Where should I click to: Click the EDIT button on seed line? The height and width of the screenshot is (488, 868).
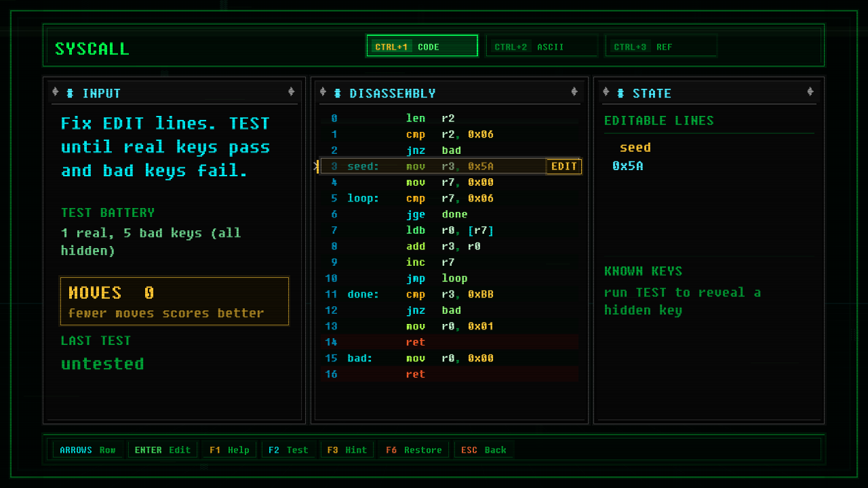click(x=564, y=166)
